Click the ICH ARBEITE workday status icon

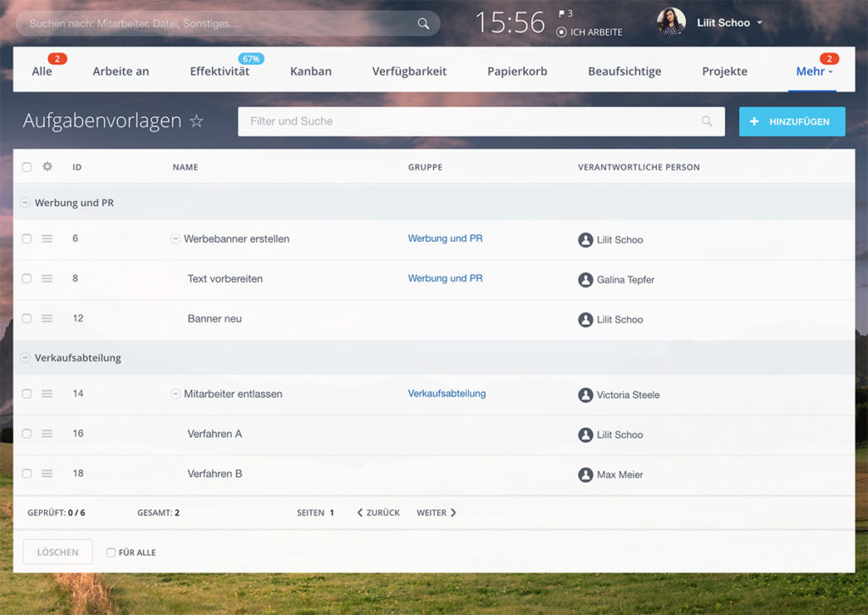(561, 32)
